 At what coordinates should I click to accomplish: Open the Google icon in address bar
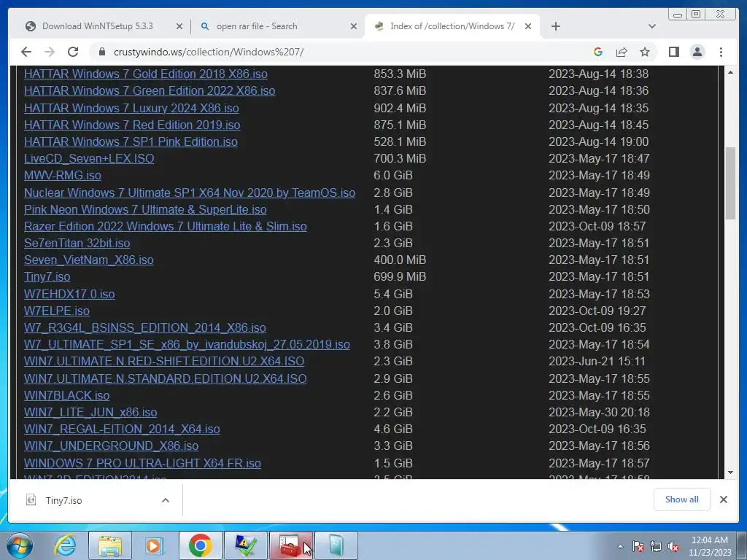[598, 52]
